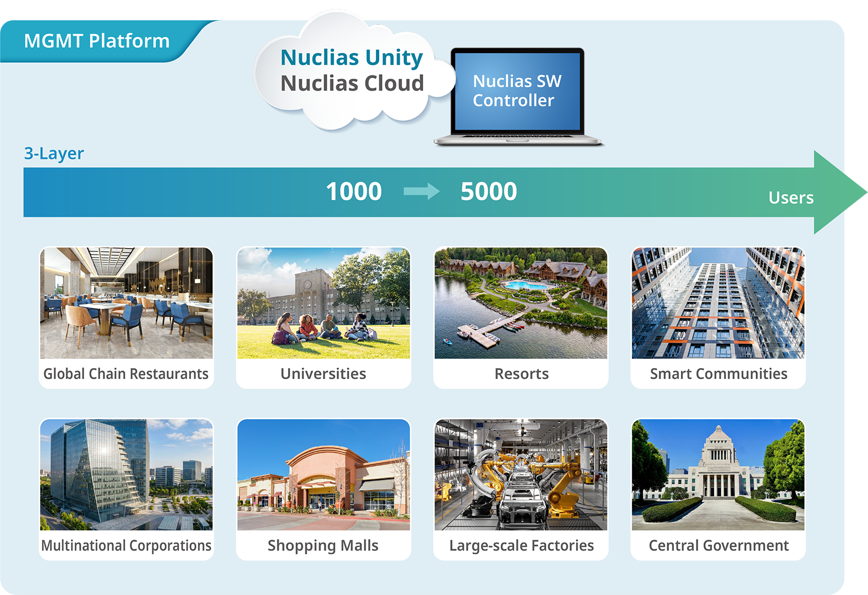The image size is (868, 595).
Task: Open the Smart Communities skyscraper photo
Action: coord(718,303)
